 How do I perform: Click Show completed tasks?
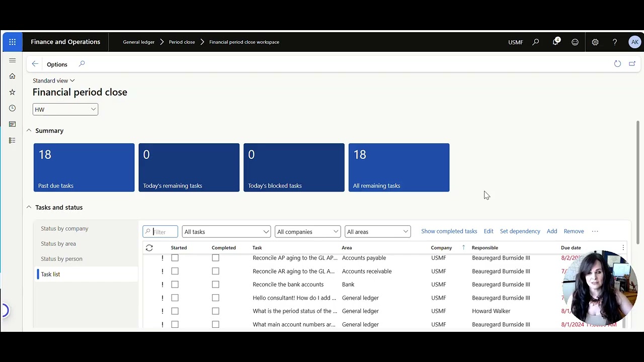click(449, 231)
